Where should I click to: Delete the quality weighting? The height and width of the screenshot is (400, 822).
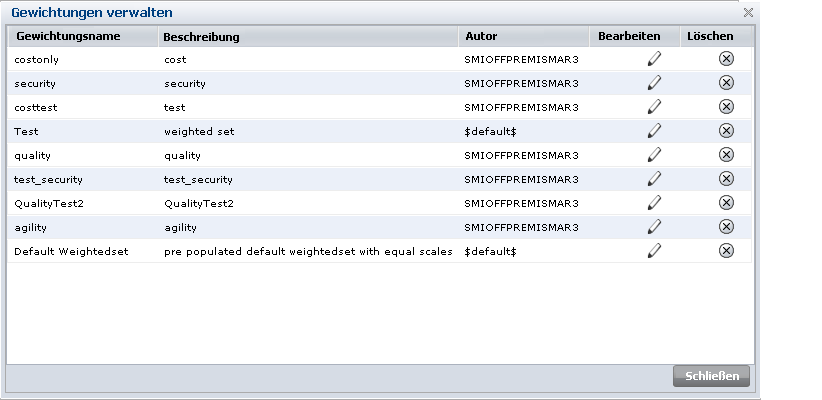pyautogui.click(x=726, y=155)
